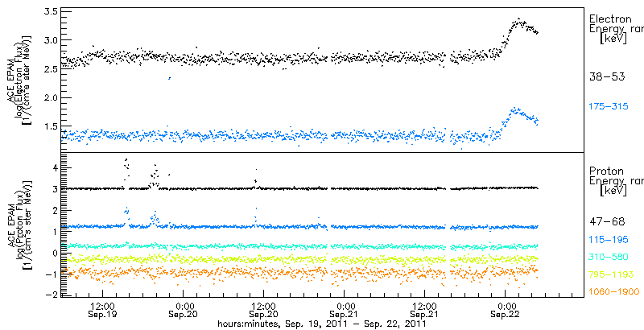This screenshot has width=644, height=330.
Task: Click the '[keV]' unit under Proton heading
Action: (613, 191)
